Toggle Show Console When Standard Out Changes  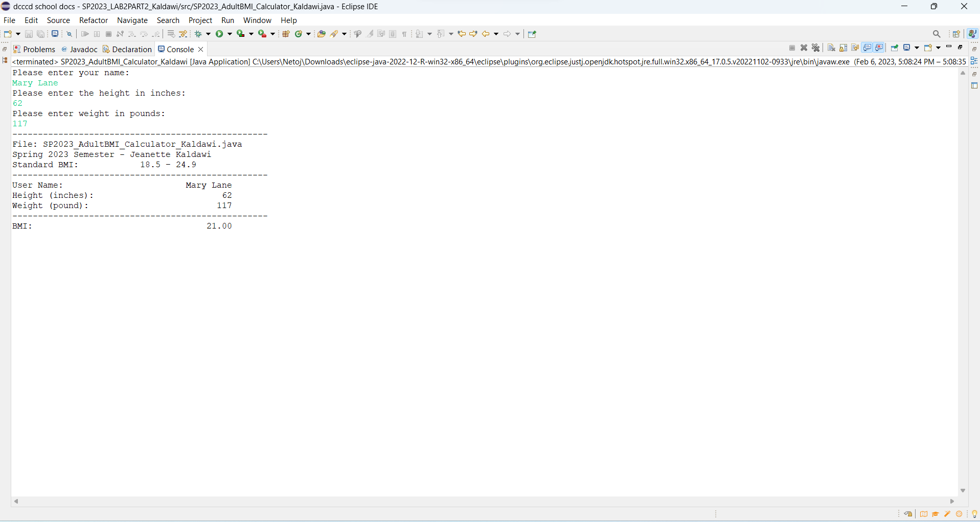866,48
